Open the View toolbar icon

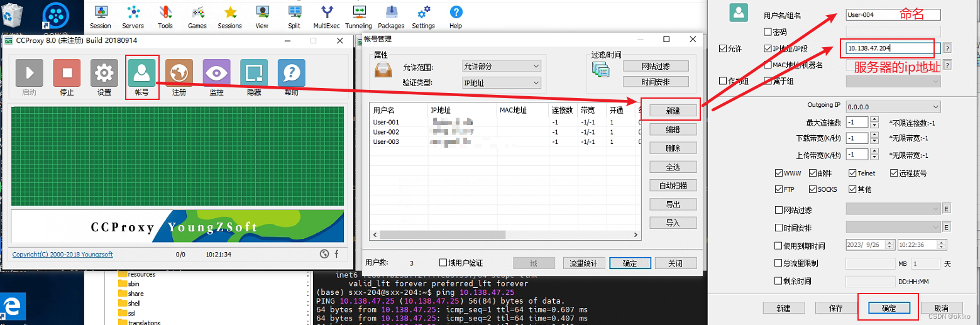(262, 17)
